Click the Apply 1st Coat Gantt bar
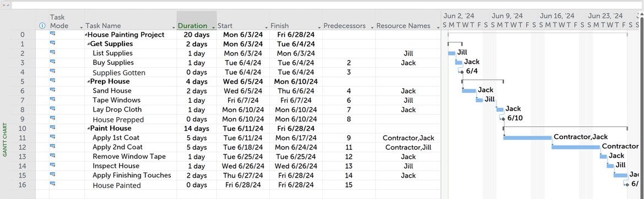644x199 pixels. [527, 137]
